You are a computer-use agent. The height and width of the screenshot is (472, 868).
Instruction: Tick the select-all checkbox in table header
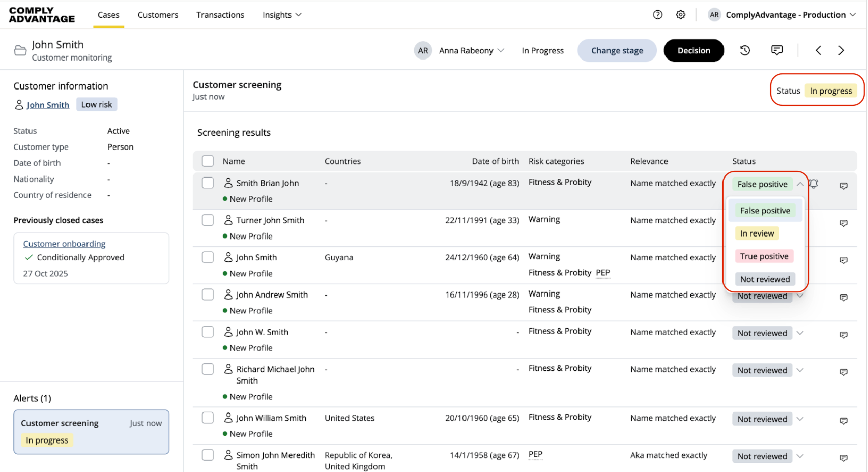208,161
